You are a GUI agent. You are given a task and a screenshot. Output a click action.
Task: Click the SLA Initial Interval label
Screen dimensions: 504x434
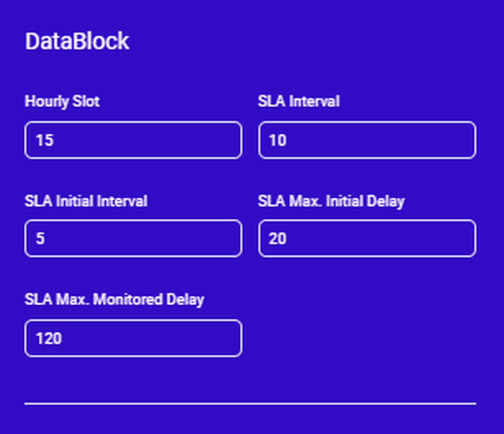tap(86, 201)
